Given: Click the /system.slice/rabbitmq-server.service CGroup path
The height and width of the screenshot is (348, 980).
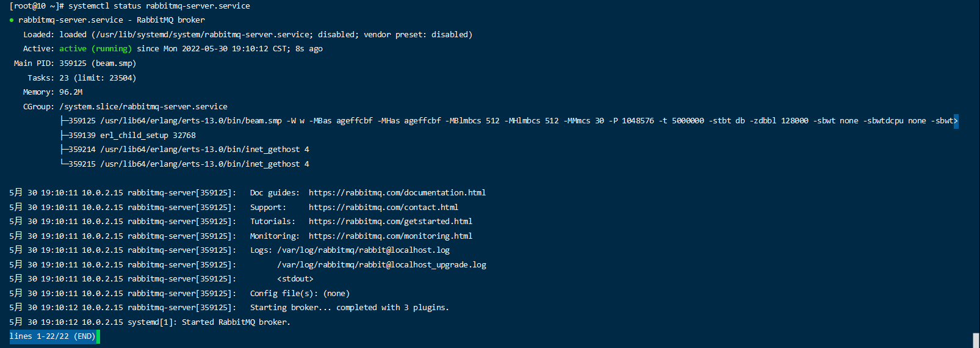Looking at the screenshot, I should click(x=143, y=107).
